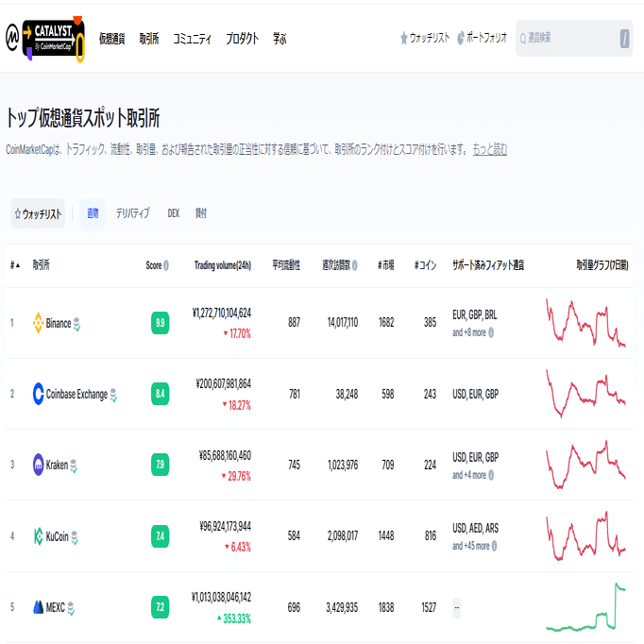Click the Trading volume(24h) column header
644x644 pixels.
click(223, 265)
